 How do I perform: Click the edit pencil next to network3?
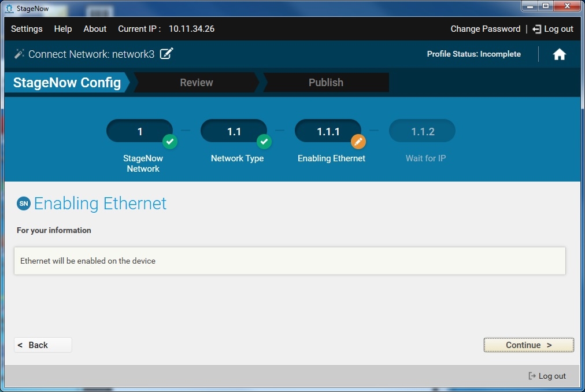(166, 54)
